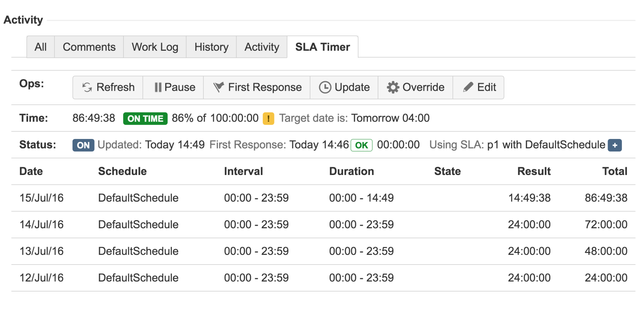The width and height of the screenshot is (644, 315).
Task: Click DefaultSchedule in the 15/Jul/16 row
Action: [x=138, y=198]
